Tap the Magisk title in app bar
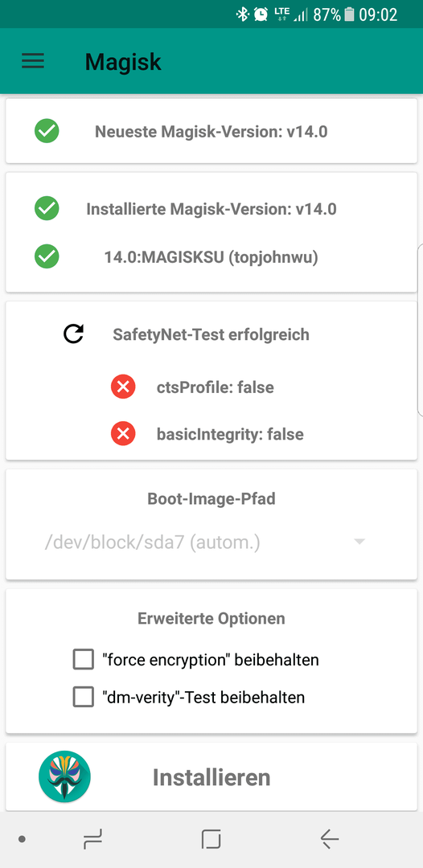Screen dimensions: 423x868 (123, 61)
